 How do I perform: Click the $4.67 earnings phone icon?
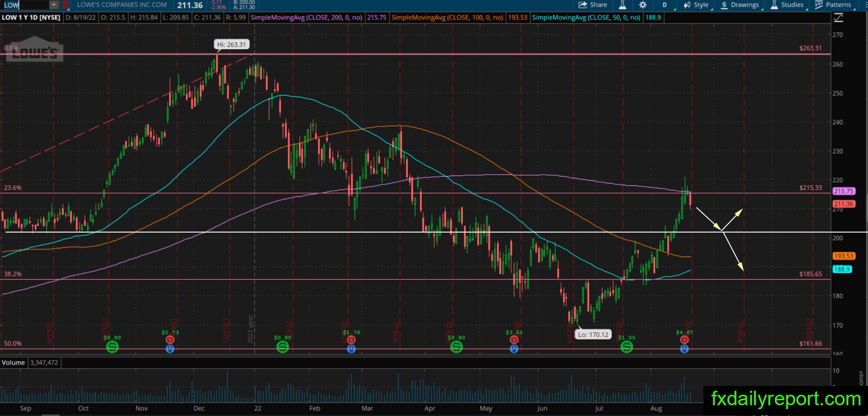(684, 340)
